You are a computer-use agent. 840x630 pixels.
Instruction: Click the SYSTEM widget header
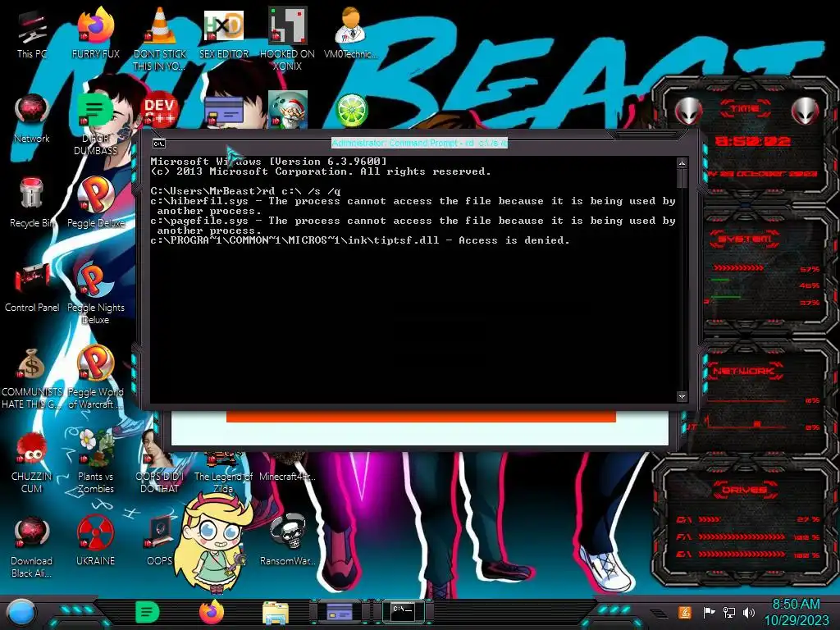745,239
